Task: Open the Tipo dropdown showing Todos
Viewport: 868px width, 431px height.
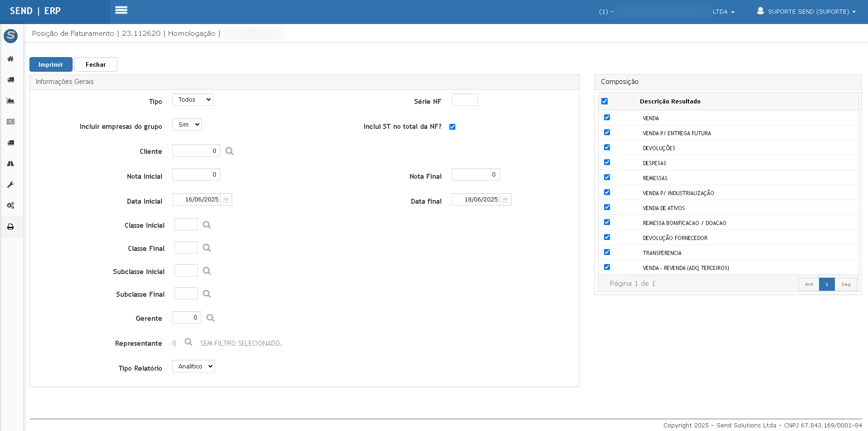Action: [x=193, y=100]
